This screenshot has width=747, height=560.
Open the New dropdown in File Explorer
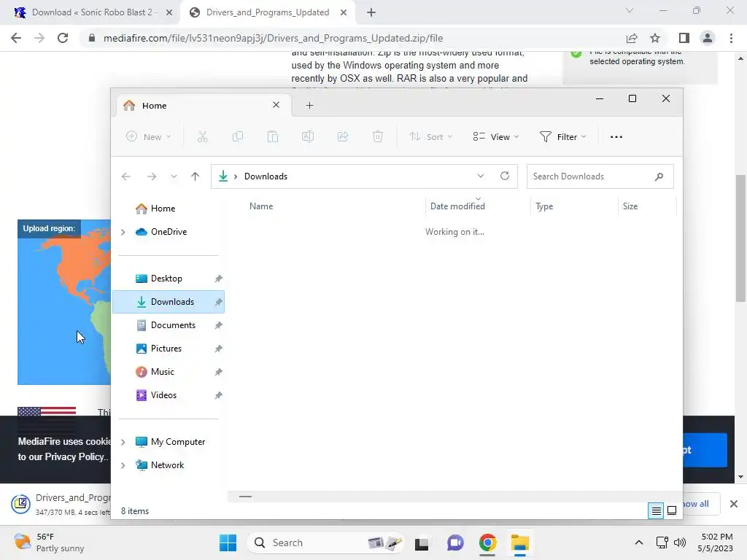(x=148, y=137)
